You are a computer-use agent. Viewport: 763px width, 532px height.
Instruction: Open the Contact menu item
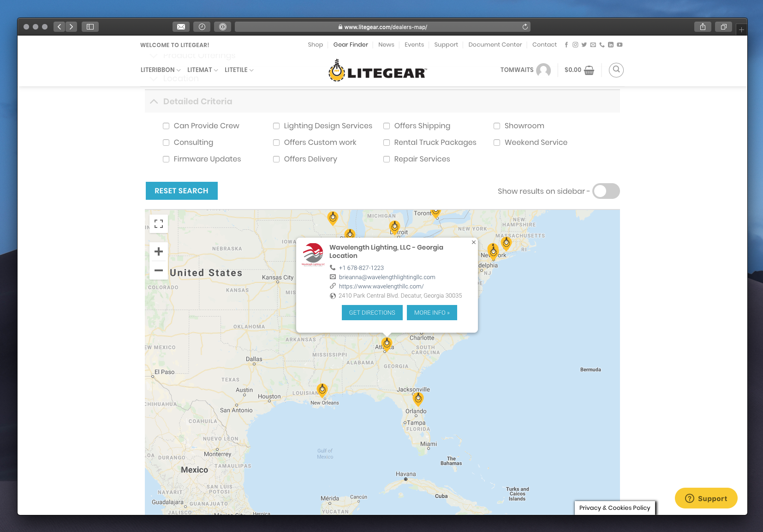tap(544, 45)
